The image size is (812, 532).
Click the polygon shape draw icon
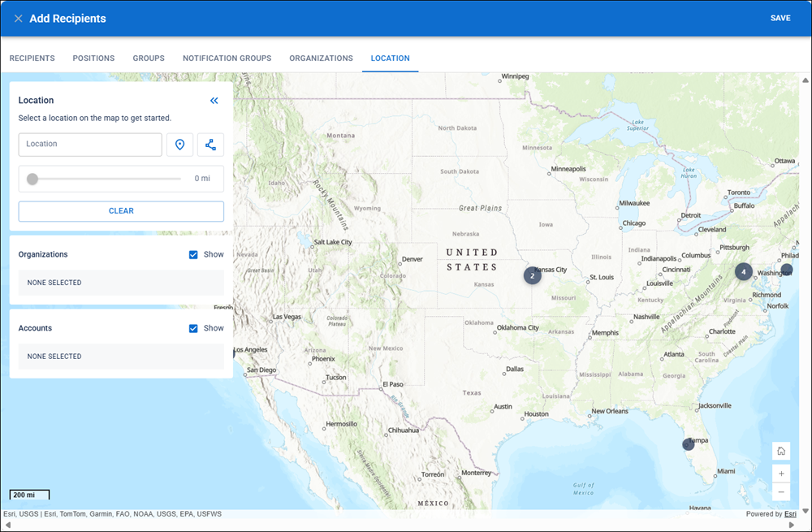pyautogui.click(x=210, y=145)
